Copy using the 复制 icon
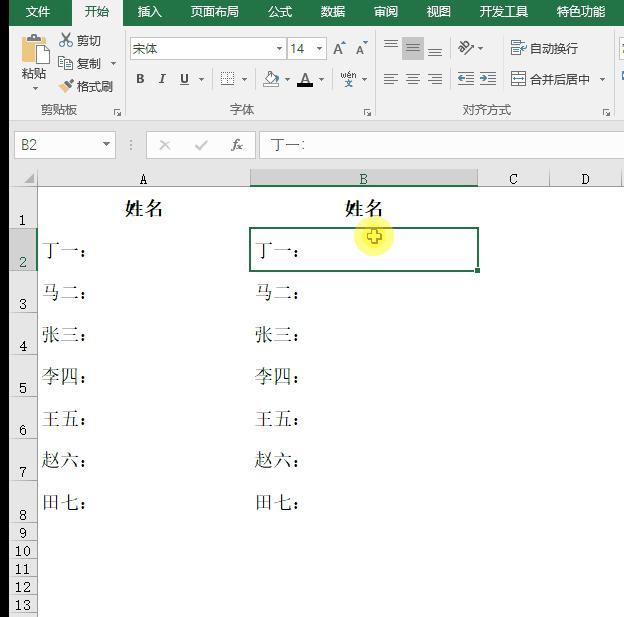Screen dimensions: 624x617 (66, 63)
